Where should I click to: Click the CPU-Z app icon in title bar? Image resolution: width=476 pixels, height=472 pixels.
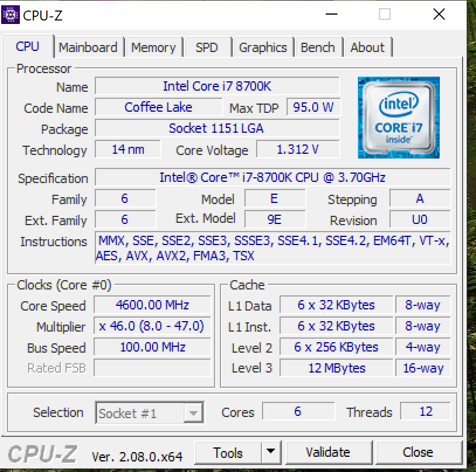(x=11, y=15)
